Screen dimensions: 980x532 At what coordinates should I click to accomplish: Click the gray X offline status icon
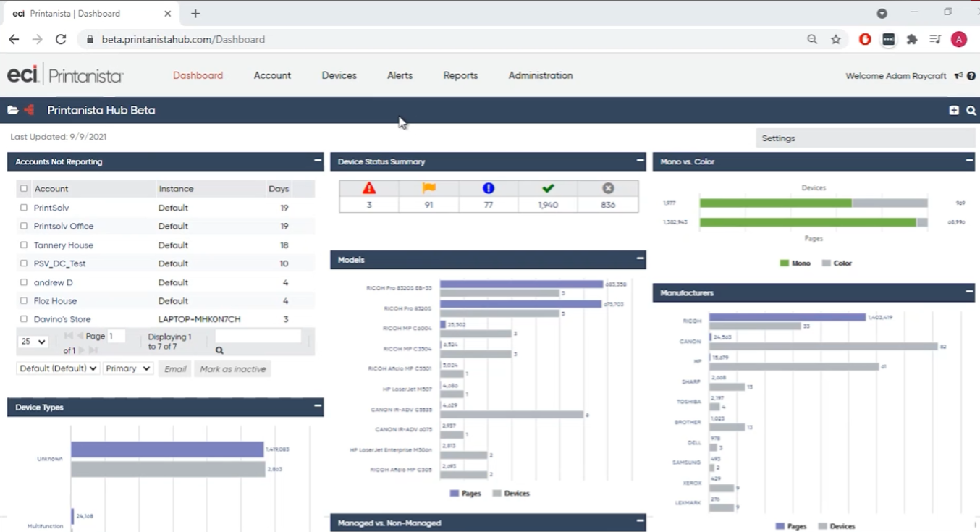coord(608,188)
